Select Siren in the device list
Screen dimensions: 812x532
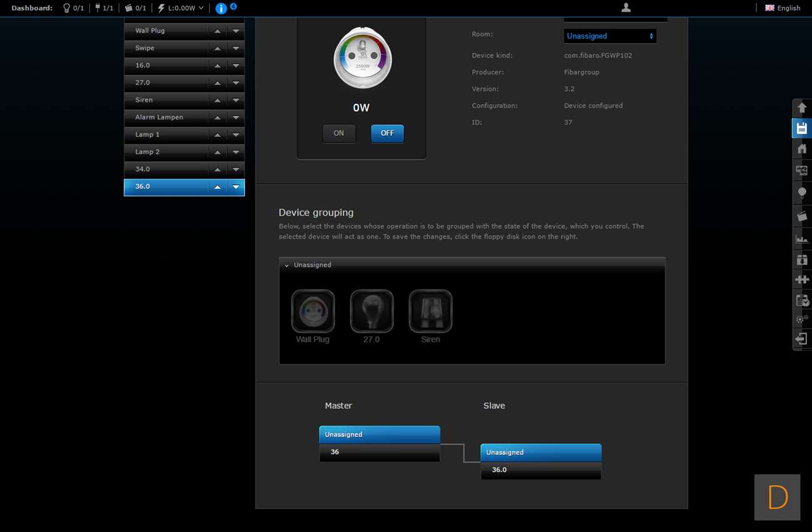165,100
